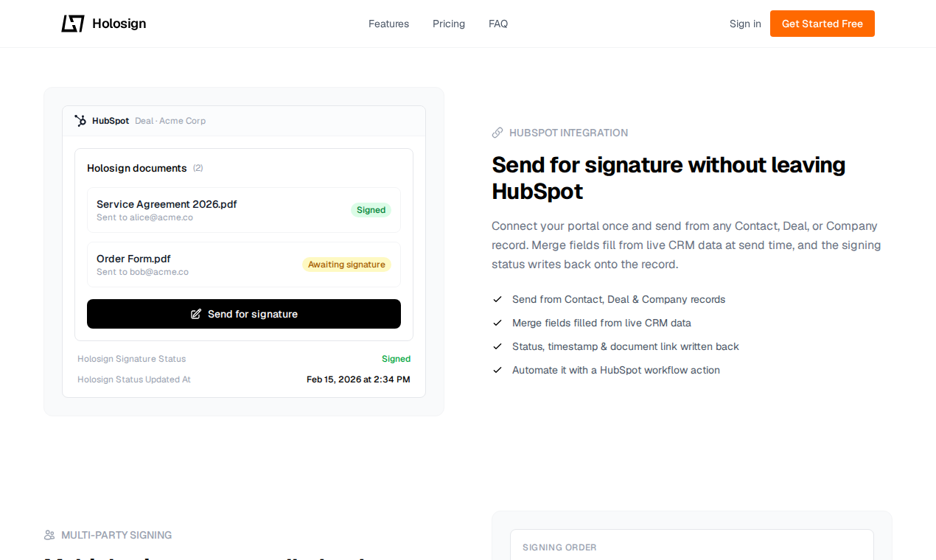Open the Pricing nav item

[x=449, y=24]
